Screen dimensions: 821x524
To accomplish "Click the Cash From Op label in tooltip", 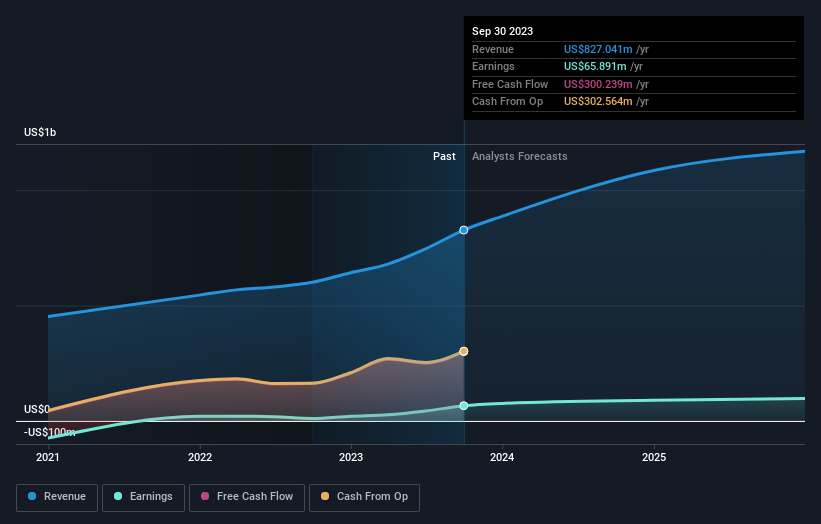I will coord(507,102).
